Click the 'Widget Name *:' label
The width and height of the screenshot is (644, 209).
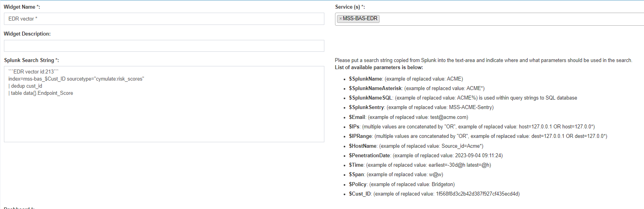[x=22, y=7]
